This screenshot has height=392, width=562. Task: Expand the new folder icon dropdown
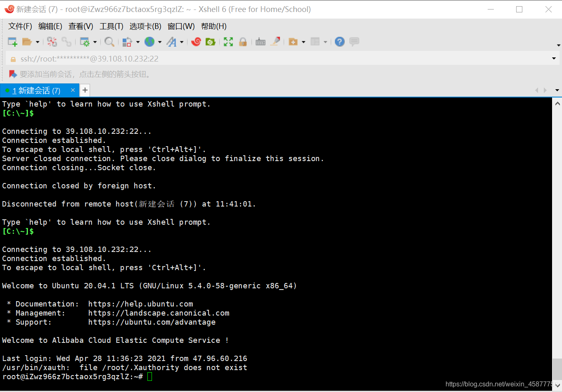click(x=304, y=42)
